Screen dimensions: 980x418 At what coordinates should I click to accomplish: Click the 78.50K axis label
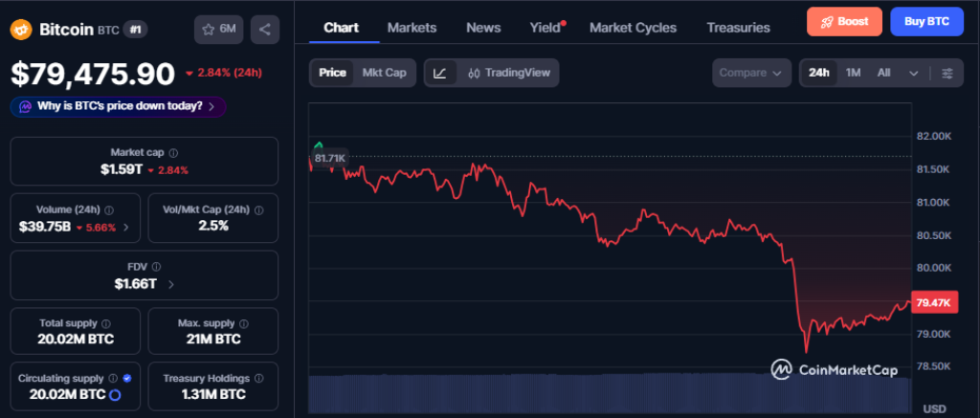pyautogui.click(x=934, y=366)
